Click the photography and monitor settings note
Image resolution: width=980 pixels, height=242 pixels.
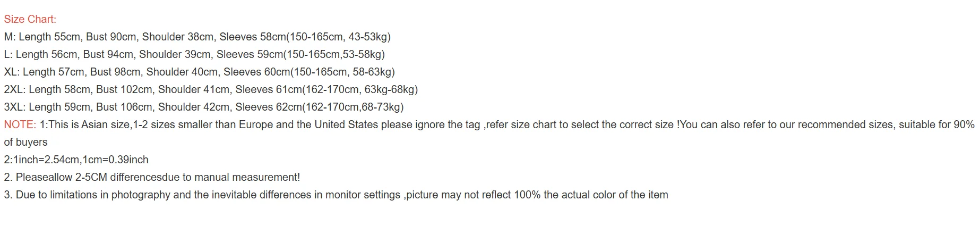[336, 195]
